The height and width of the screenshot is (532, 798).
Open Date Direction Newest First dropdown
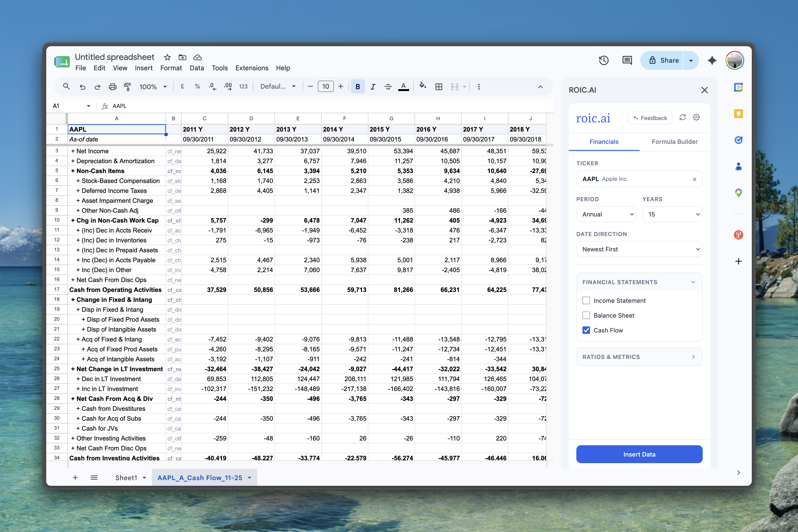639,249
